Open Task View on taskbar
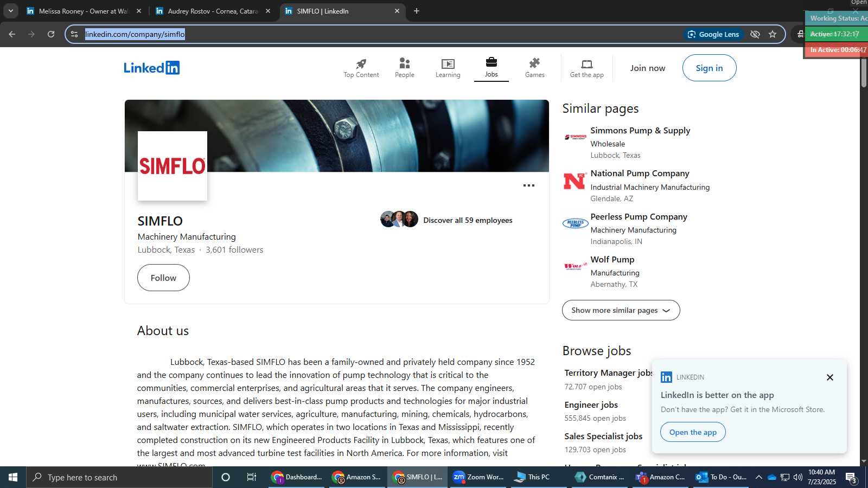868x488 pixels. coord(252,477)
